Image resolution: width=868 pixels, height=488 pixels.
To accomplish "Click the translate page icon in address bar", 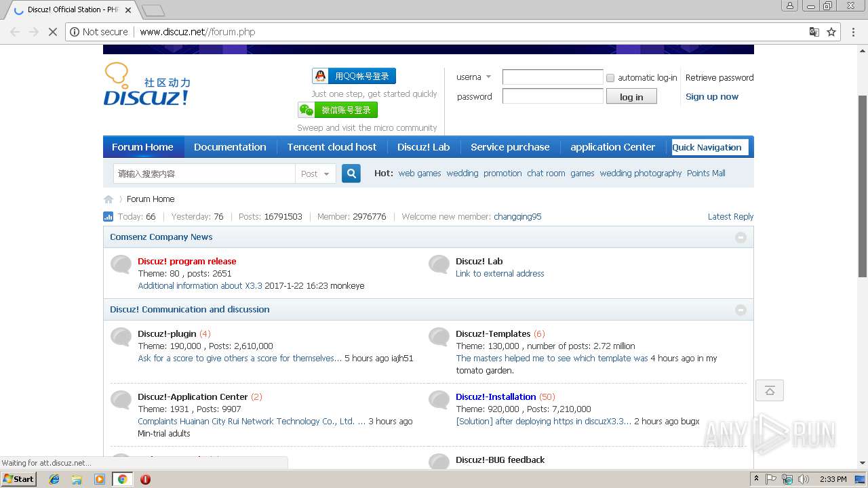I will tap(814, 32).
